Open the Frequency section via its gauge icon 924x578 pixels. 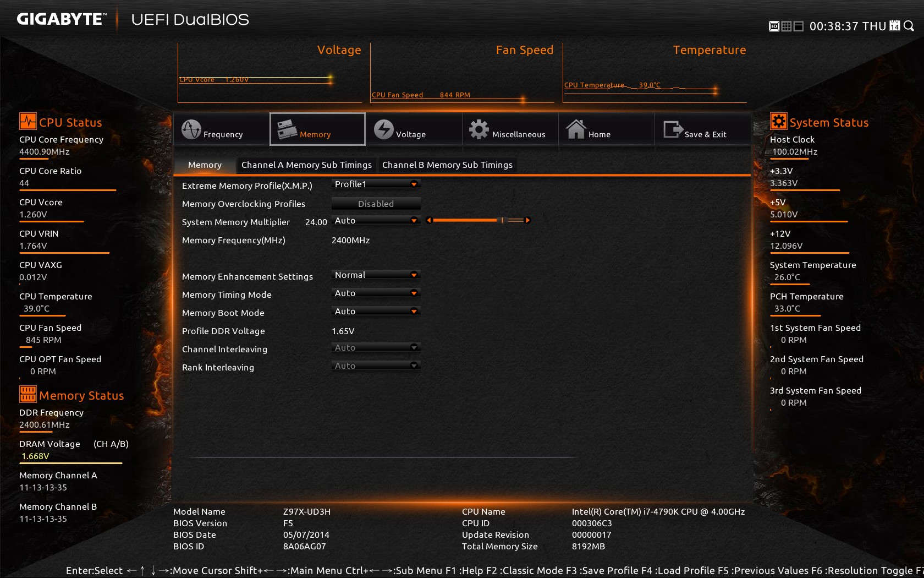(x=191, y=129)
